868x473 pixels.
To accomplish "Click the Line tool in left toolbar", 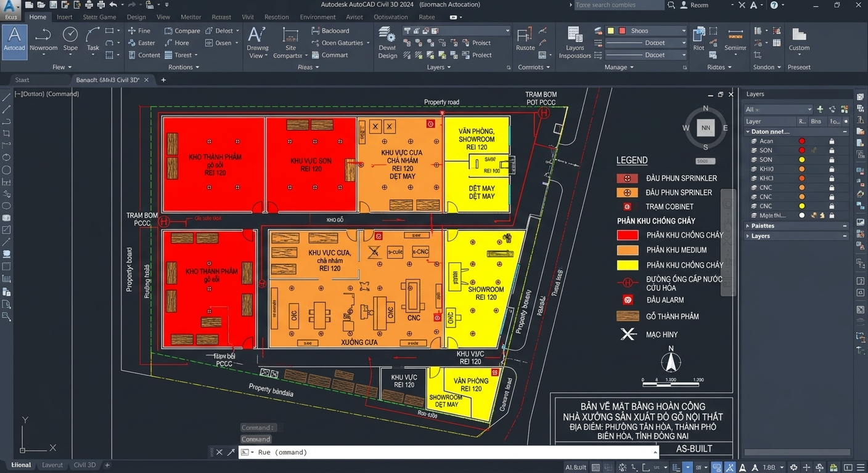I will pyautogui.click(x=6, y=97).
